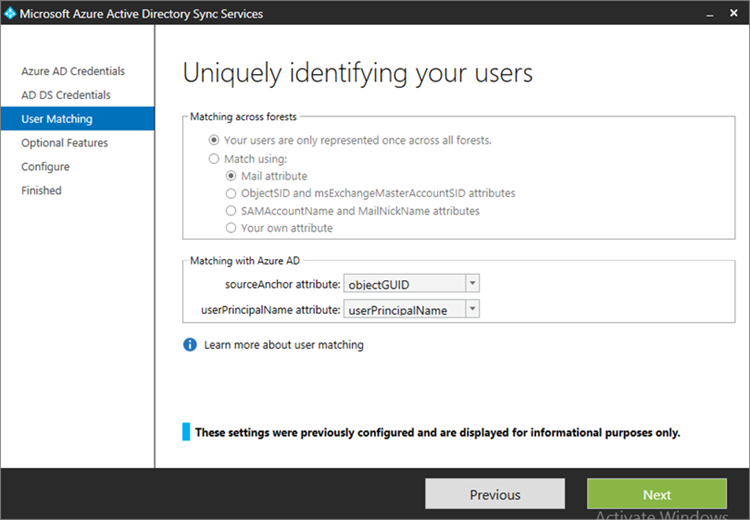
Task: Open the sourceAnchor attribute dropdown arrow
Action: click(472, 284)
